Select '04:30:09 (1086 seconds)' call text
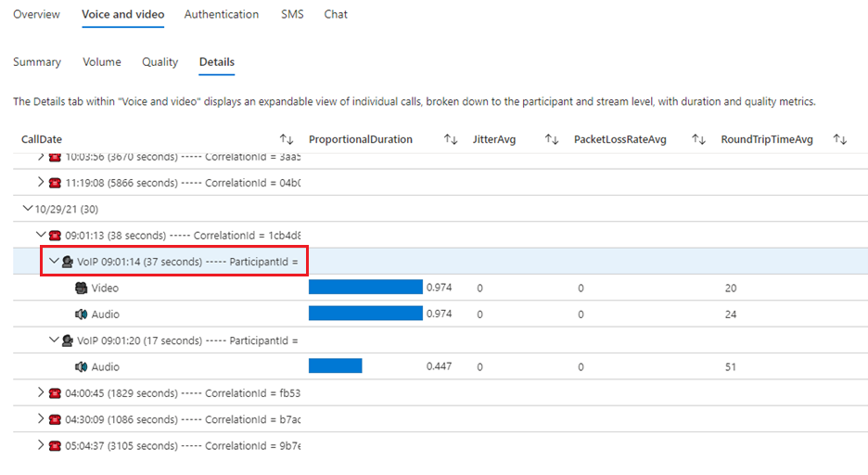 coord(121,419)
